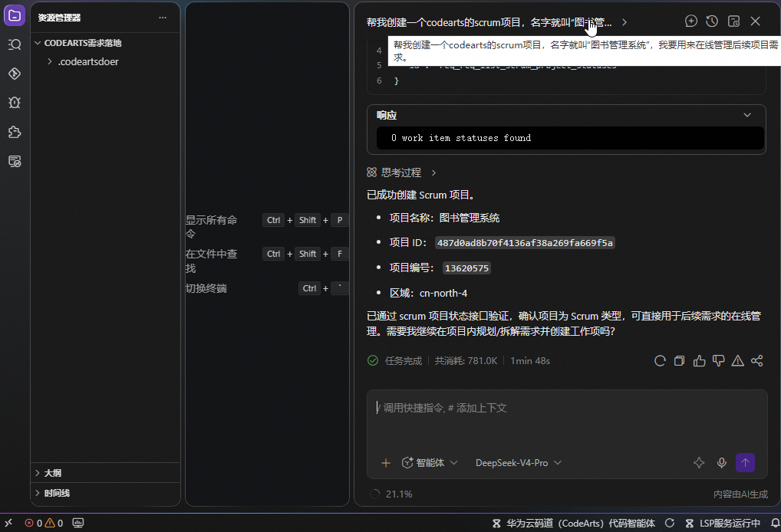Copy the response with the copy icon

pyautogui.click(x=680, y=361)
